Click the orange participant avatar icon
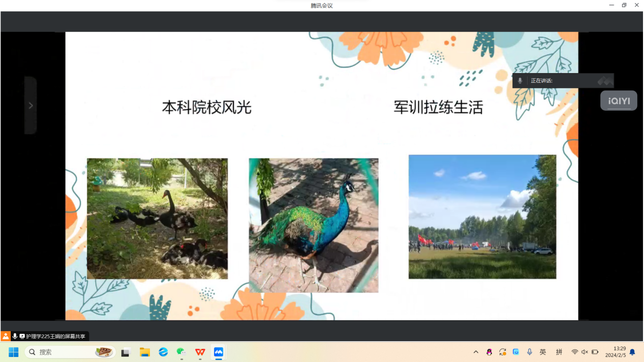The width and height of the screenshot is (644, 362). [6, 336]
